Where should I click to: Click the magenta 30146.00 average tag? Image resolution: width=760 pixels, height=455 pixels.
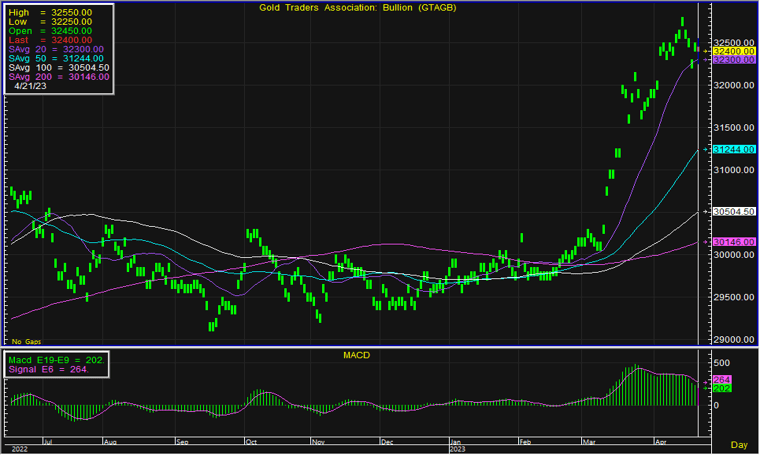(x=734, y=242)
